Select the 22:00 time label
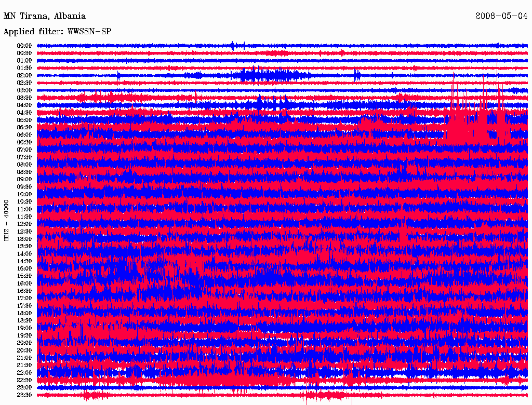 [24, 373]
